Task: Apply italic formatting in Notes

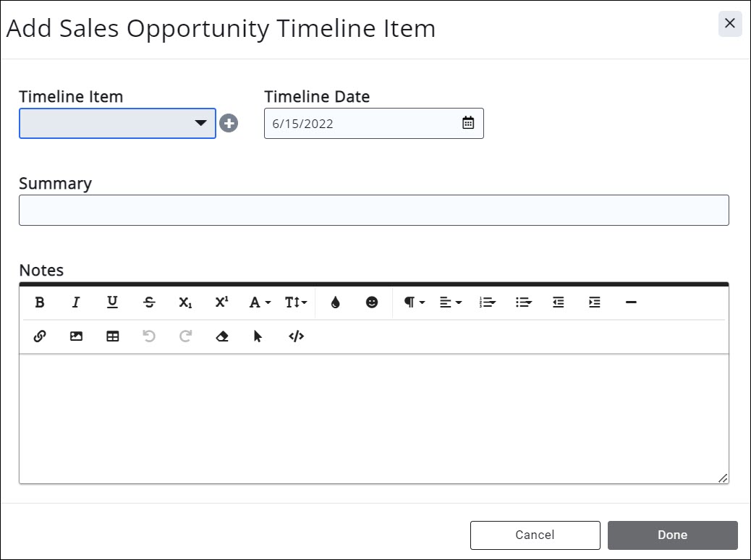Action: [x=76, y=302]
